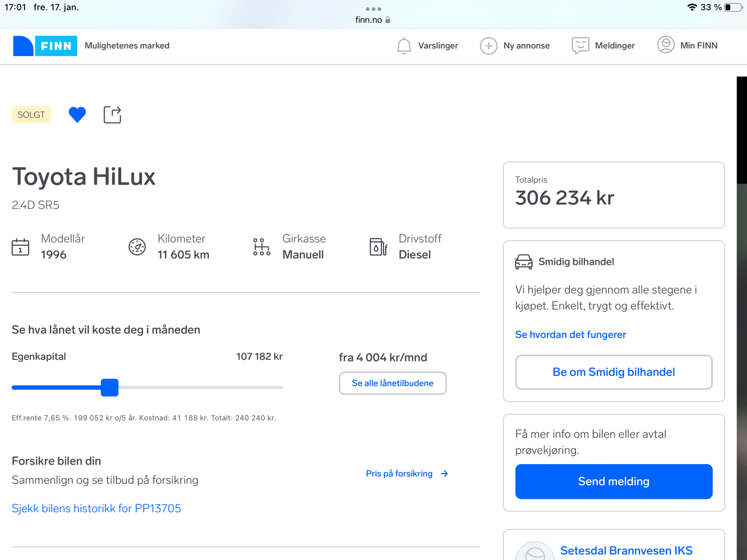Open Setesdal Brannvesen IKS seller link
This screenshot has height=560, width=747.
tap(626, 551)
